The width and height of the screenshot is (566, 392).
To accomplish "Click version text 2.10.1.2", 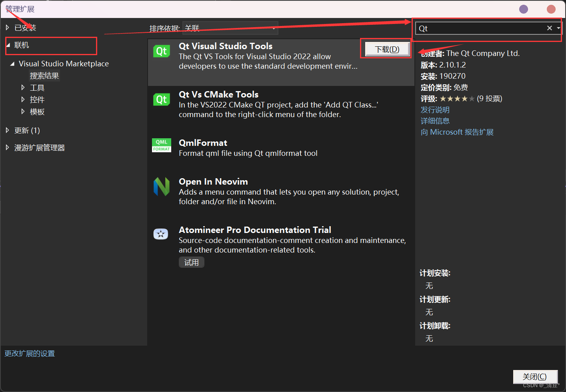I will pos(452,65).
